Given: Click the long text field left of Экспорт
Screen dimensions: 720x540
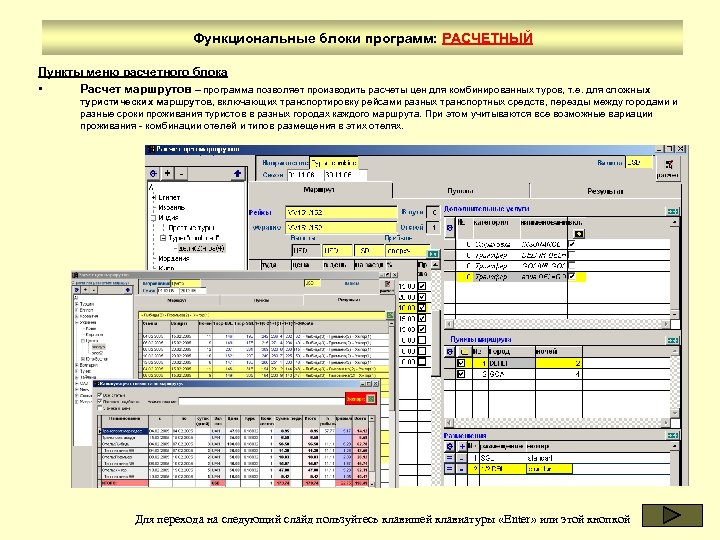Looking at the screenshot, I should tap(261, 401).
